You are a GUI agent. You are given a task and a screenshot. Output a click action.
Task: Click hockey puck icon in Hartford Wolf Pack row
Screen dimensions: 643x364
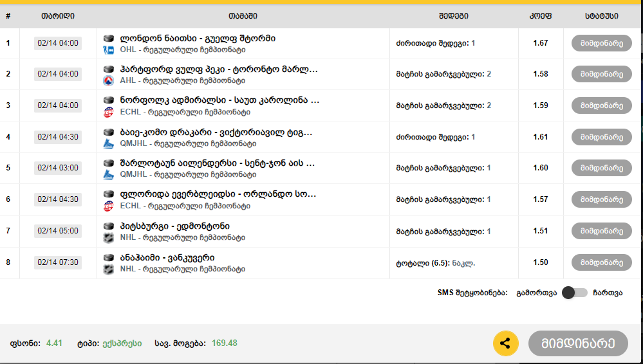click(108, 69)
